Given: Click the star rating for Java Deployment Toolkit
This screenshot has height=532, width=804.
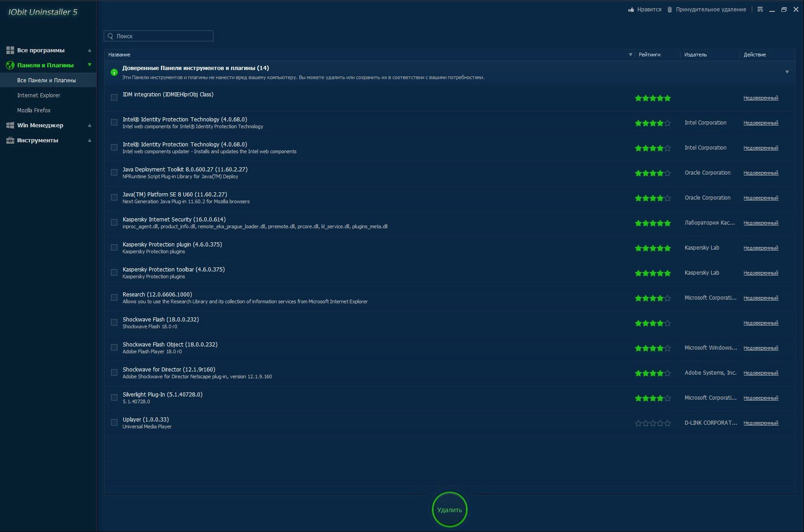Looking at the screenshot, I should point(653,173).
